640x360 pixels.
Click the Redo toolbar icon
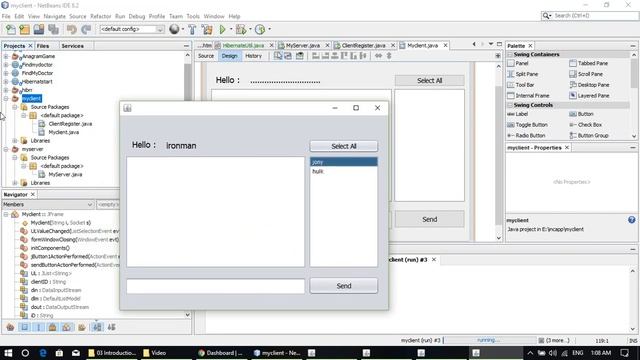point(86,29)
